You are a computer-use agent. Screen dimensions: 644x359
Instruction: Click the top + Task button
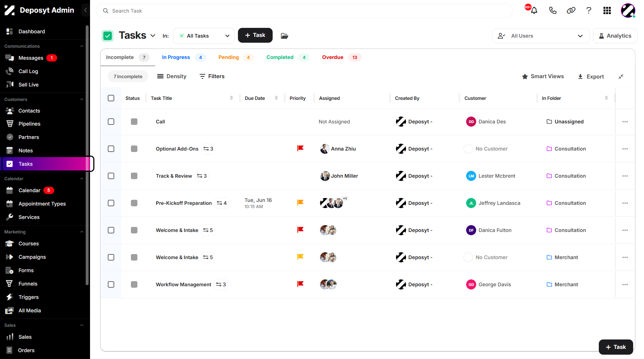click(255, 35)
